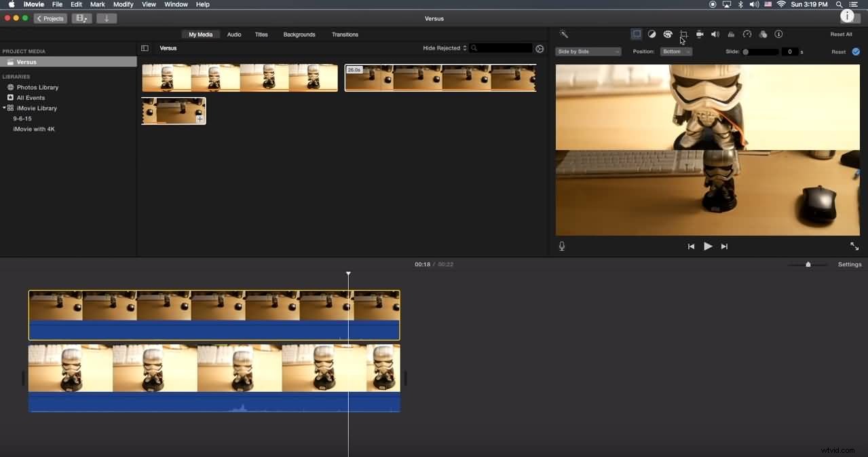Open the Clip Speed speedometer icon

(747, 34)
